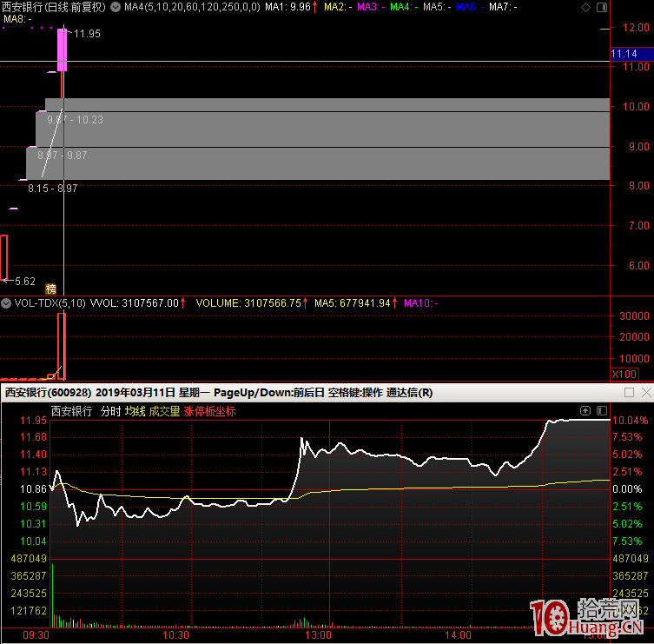This screenshot has height=644, width=654.
Task: Click the intraday window title bar text
Action: [219, 392]
